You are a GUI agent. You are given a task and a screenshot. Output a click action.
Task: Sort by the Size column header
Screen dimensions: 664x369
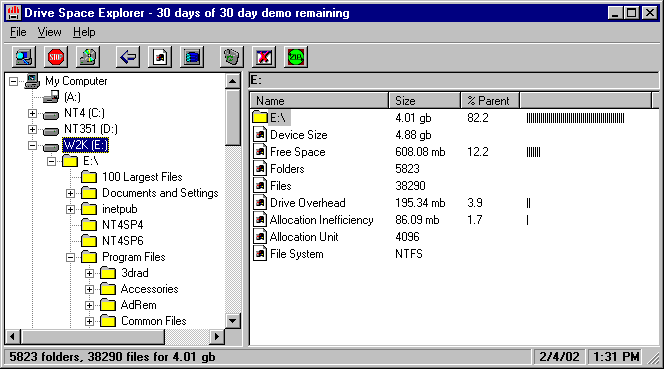pyautogui.click(x=424, y=101)
